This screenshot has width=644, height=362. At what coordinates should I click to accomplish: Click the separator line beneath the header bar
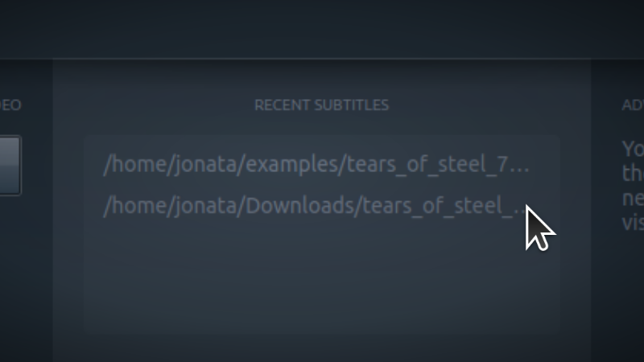click(x=322, y=59)
